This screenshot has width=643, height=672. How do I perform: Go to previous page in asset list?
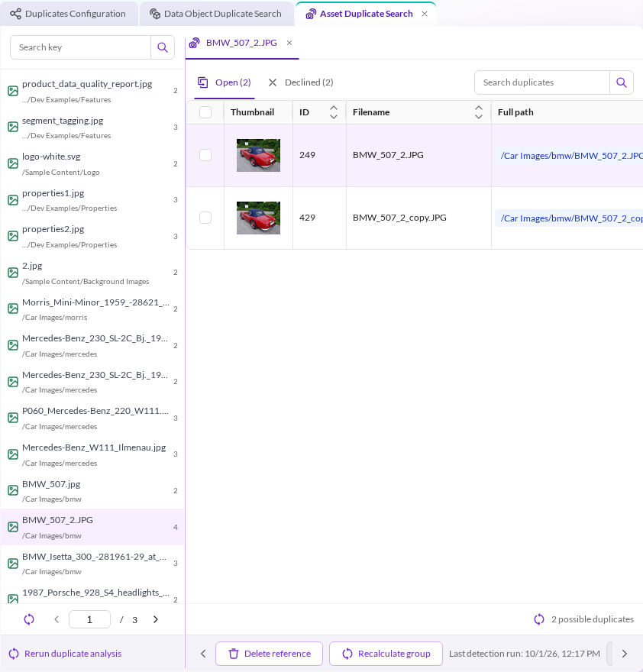point(57,619)
